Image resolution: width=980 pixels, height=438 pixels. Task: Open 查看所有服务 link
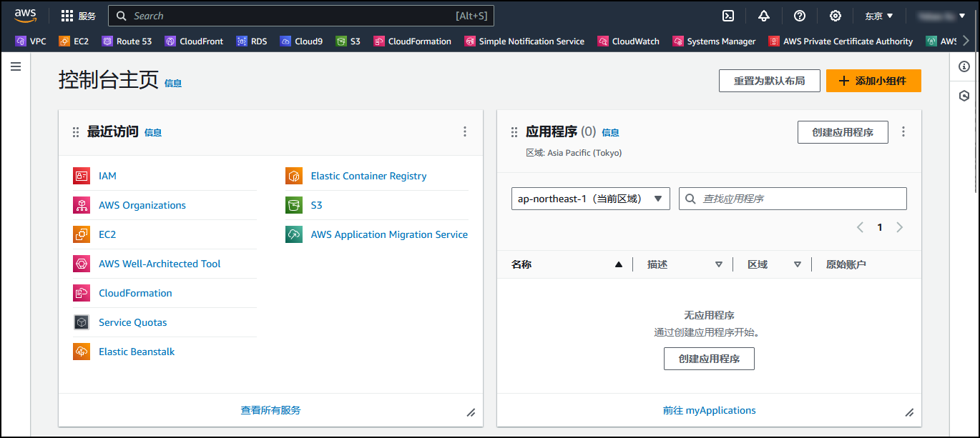click(270, 410)
